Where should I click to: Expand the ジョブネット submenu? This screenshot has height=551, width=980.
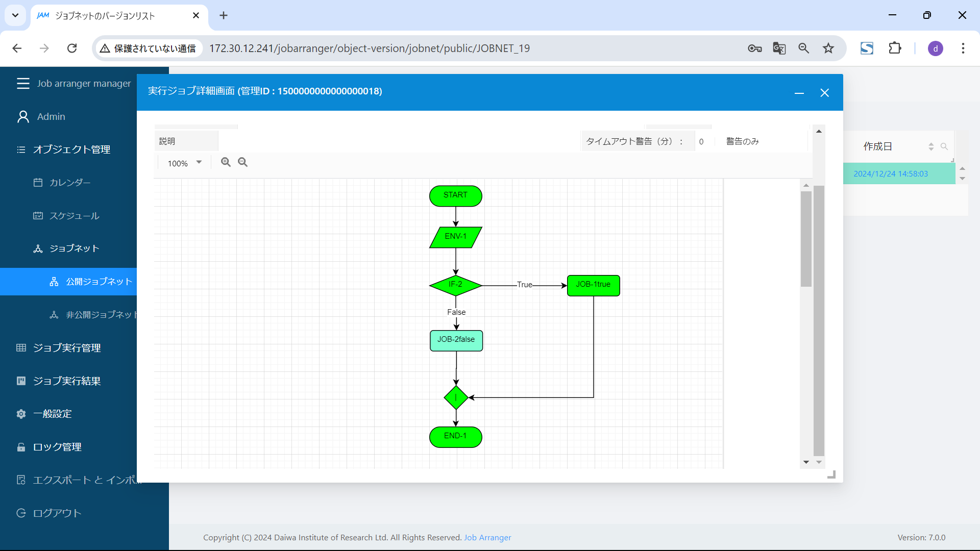pos(74,248)
